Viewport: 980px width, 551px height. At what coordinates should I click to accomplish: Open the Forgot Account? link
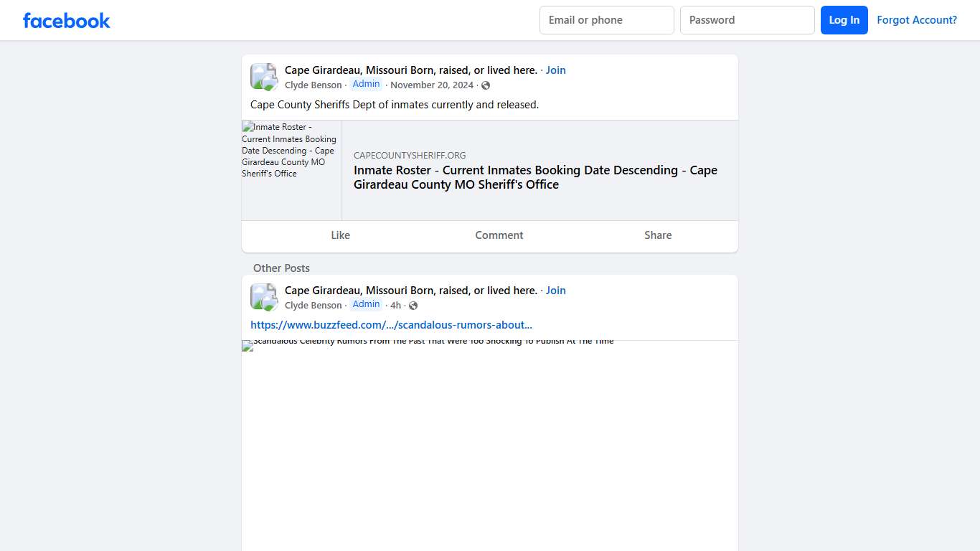pyautogui.click(x=916, y=20)
